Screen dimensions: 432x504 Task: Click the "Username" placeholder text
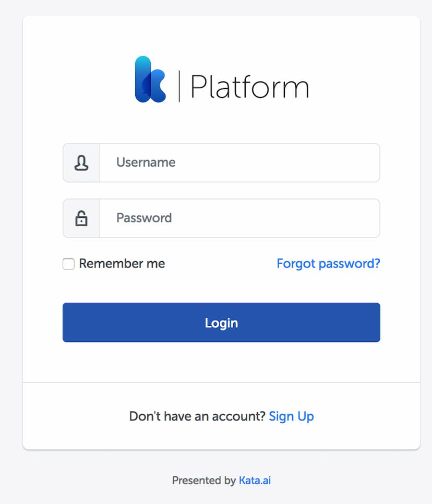click(146, 162)
